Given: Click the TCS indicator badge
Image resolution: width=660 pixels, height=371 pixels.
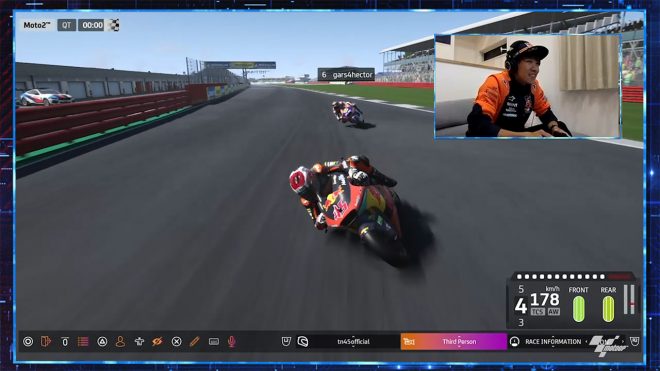Looking at the screenshot, I should click(538, 312).
